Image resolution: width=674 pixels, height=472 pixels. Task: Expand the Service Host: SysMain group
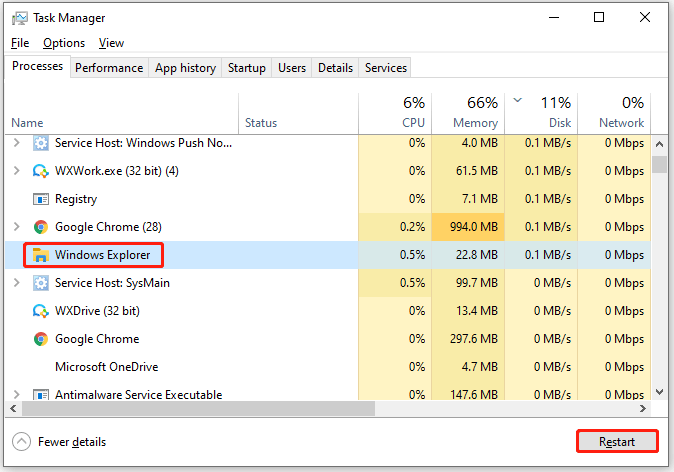16,282
